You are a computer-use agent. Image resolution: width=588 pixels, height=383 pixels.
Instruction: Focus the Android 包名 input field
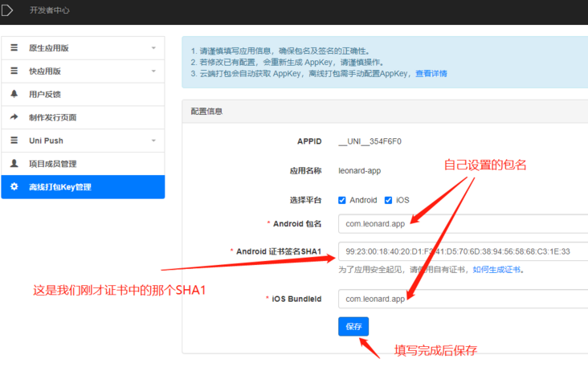coord(463,224)
